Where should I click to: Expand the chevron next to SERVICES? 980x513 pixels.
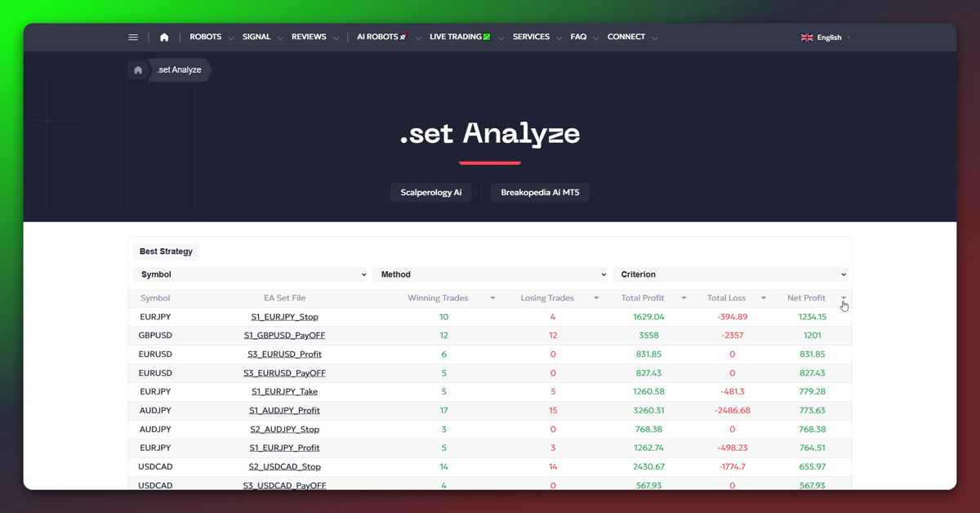559,38
